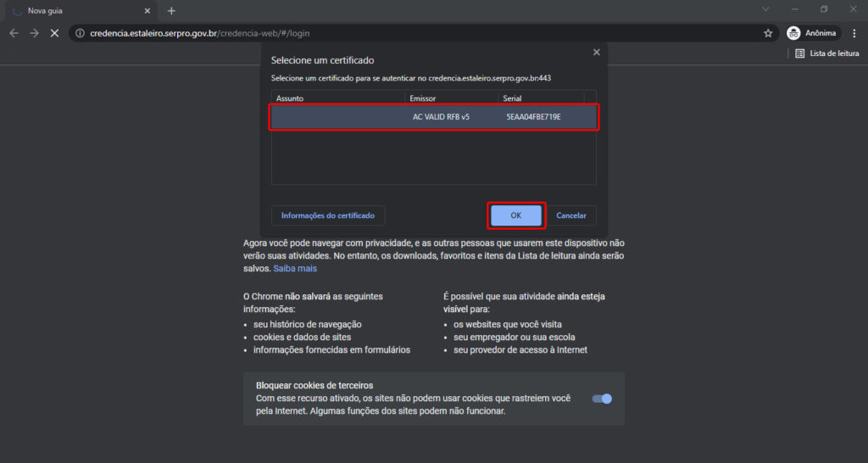The height and width of the screenshot is (463, 868).
Task: Click the Emissor column header
Action: click(x=451, y=98)
